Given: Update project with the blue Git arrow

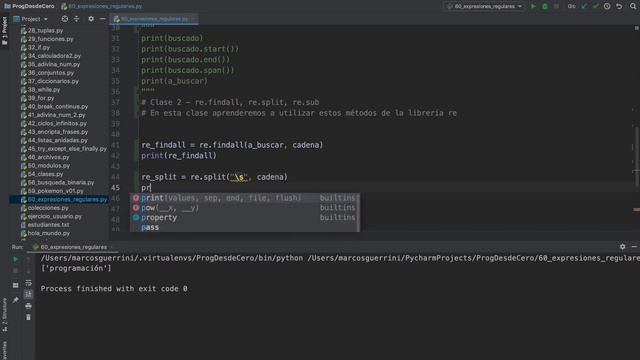Looking at the screenshot, I should [x=584, y=7].
